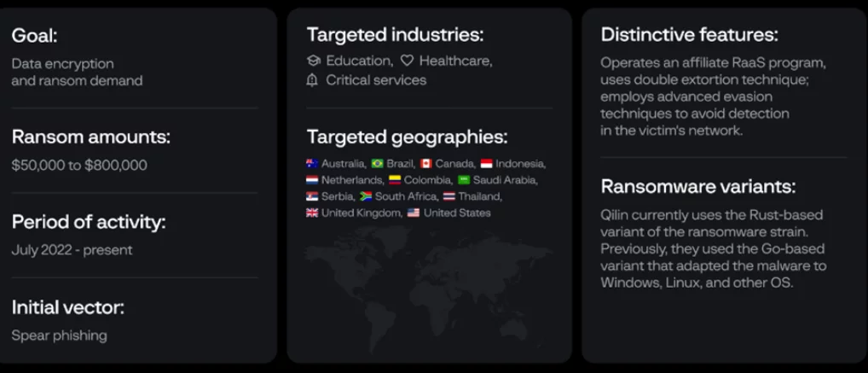Click the United Kingdom flag icon
This screenshot has height=373, width=868.
point(312,213)
